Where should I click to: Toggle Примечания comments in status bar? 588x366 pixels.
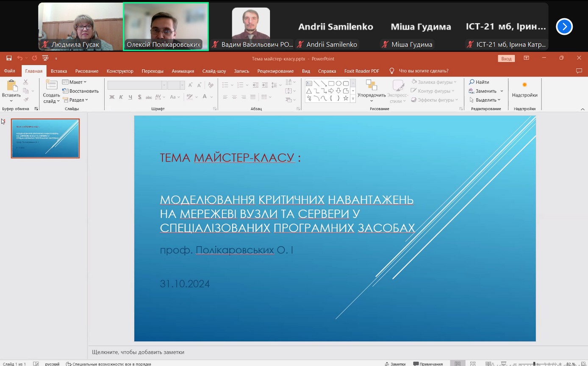click(x=428, y=363)
